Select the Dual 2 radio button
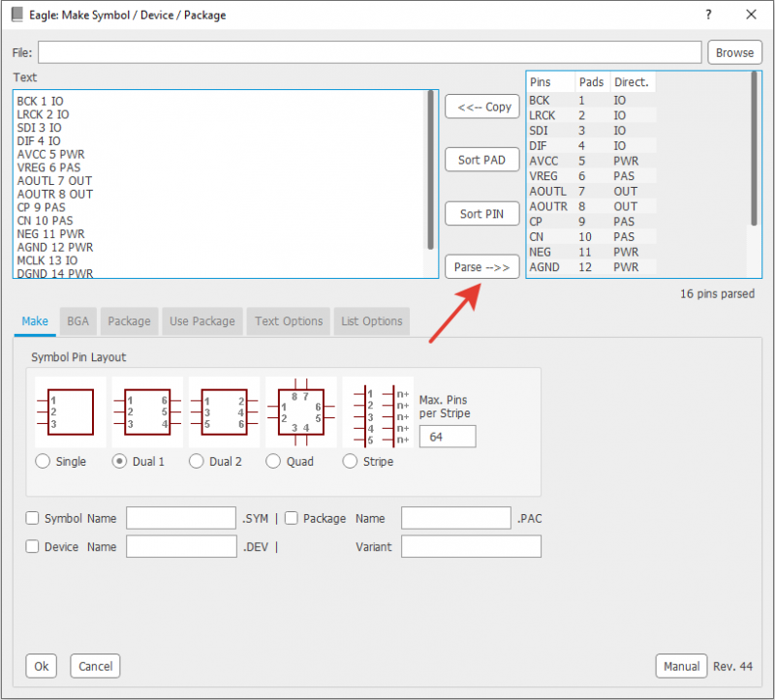The height and width of the screenshot is (700, 775). [197, 462]
